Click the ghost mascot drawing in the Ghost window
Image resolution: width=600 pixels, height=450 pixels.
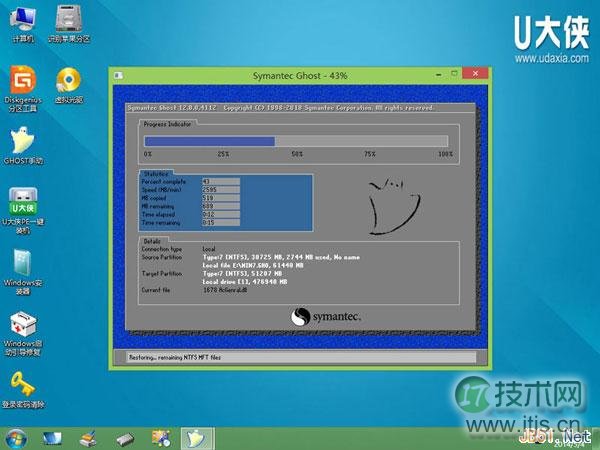pos(394,206)
